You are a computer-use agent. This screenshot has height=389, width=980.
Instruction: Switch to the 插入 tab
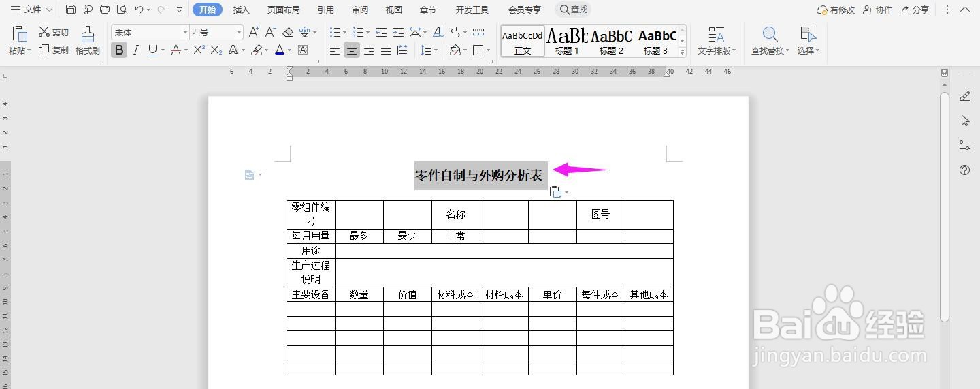click(241, 10)
